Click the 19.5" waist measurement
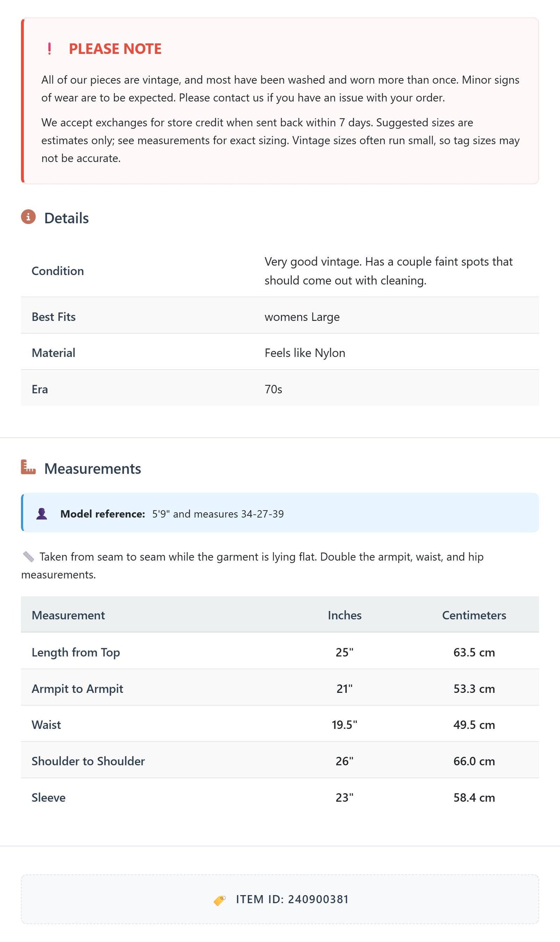 [x=344, y=725]
